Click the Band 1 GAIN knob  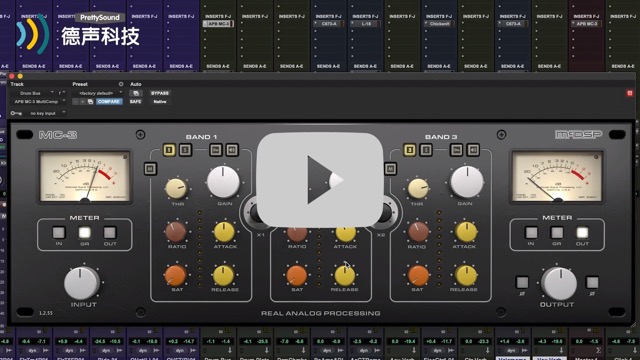point(223,182)
